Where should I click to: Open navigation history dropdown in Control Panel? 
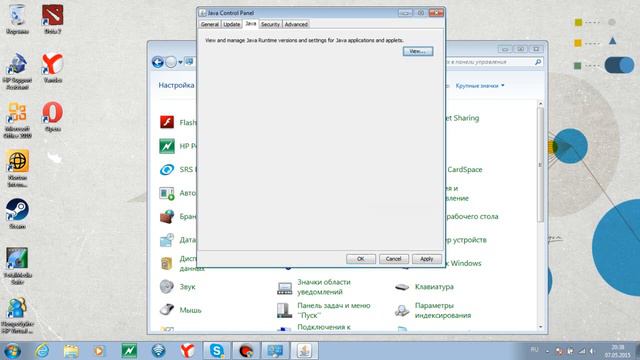(180, 62)
